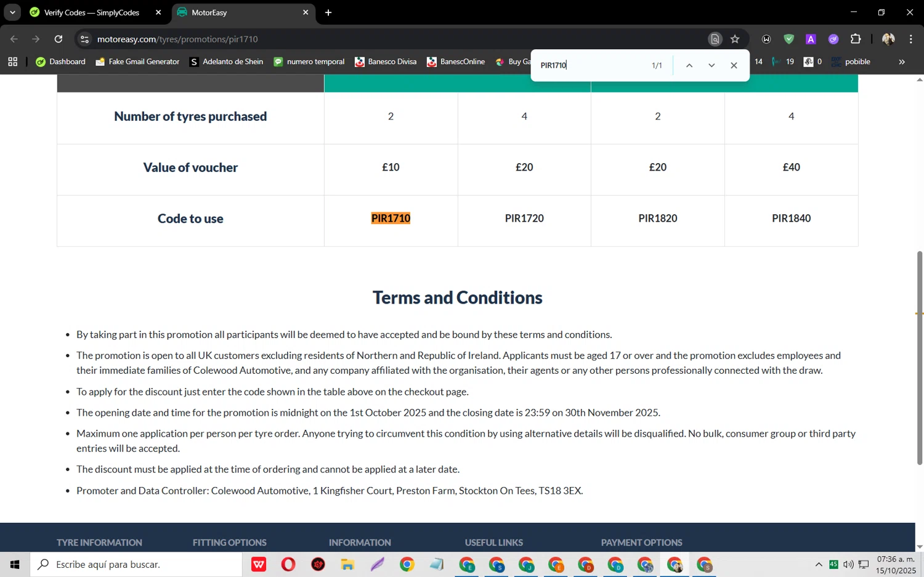Open Fake Gmail Generator bookmark

tap(137, 62)
